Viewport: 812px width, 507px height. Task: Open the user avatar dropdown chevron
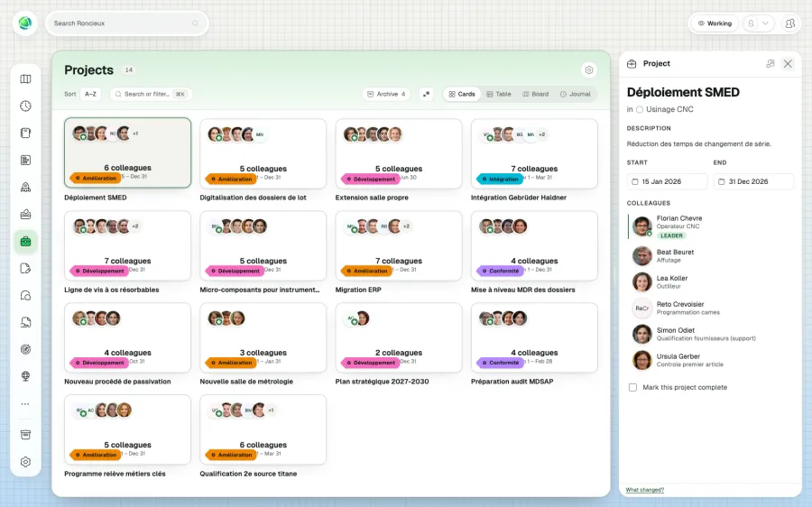click(765, 23)
